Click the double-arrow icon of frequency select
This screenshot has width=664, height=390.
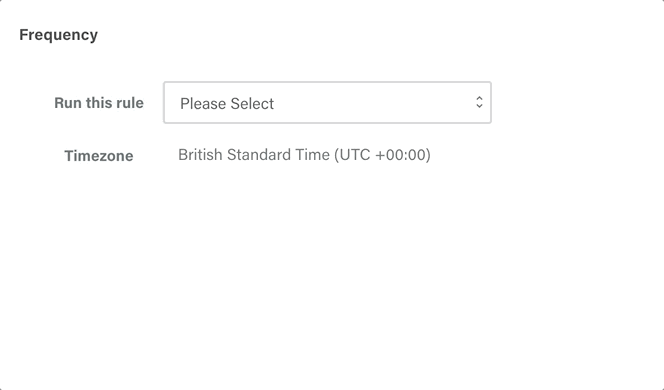479,102
